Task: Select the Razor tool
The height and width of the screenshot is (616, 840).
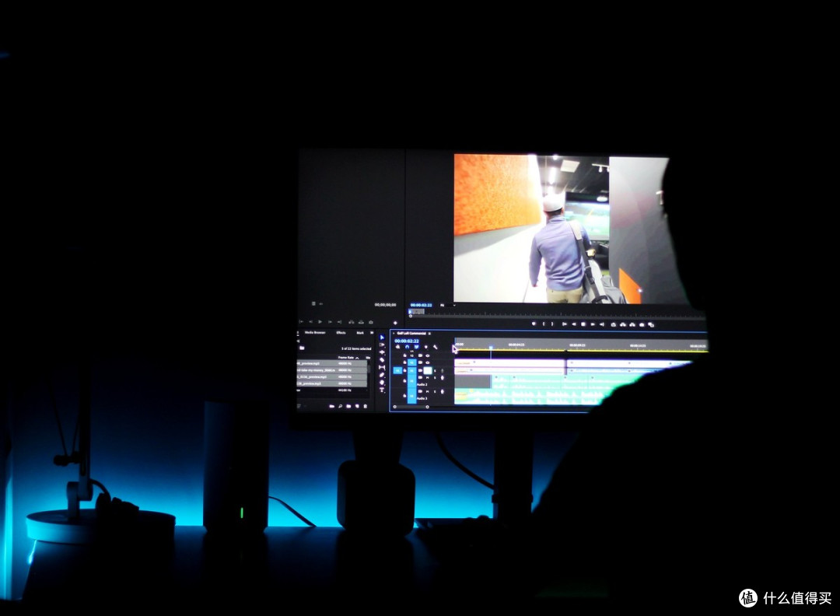Action: [x=382, y=360]
